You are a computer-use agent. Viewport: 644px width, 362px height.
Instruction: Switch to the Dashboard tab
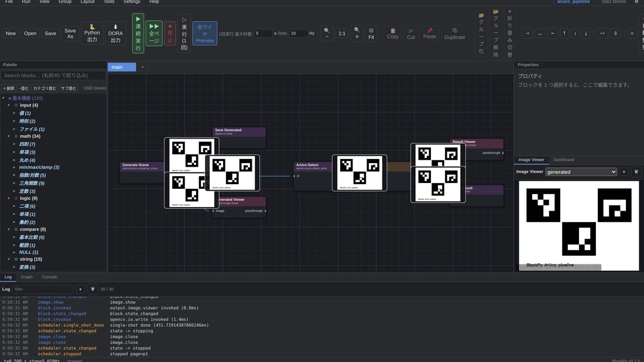tap(563, 160)
